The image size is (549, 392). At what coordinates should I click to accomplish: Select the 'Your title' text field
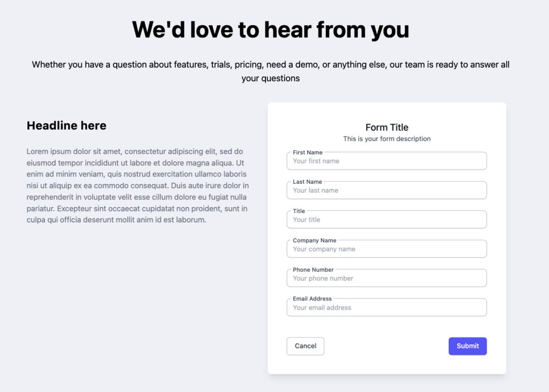(x=387, y=220)
